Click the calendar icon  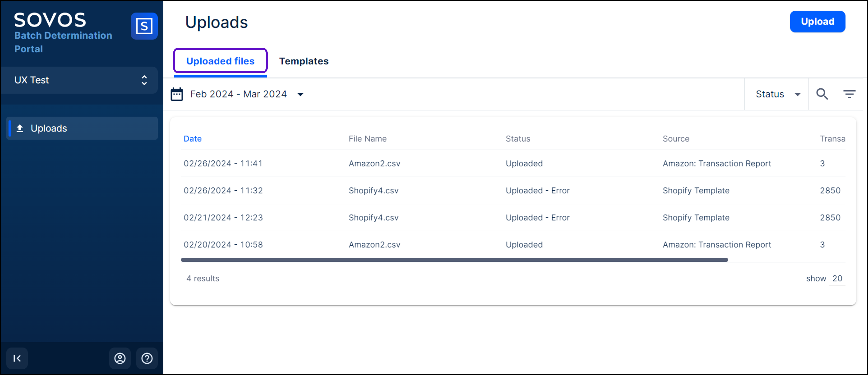177,94
